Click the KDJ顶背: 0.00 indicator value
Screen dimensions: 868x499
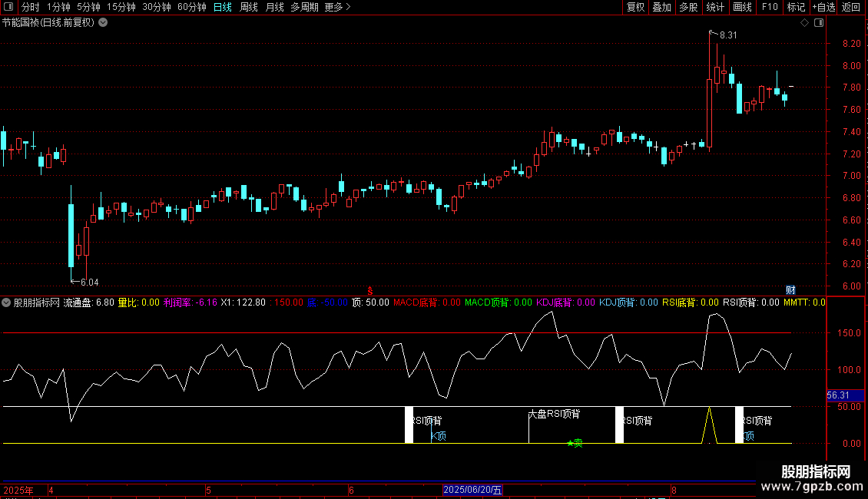[629, 302]
